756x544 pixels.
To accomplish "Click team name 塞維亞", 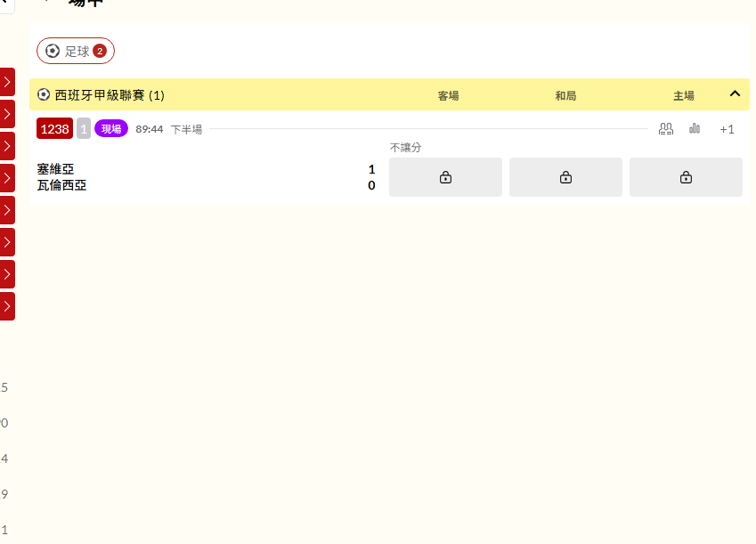I will [x=55, y=169].
